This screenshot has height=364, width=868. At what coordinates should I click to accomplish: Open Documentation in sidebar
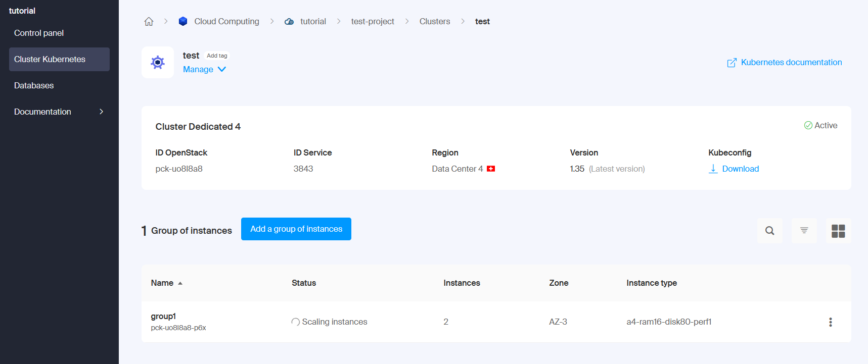tap(59, 112)
